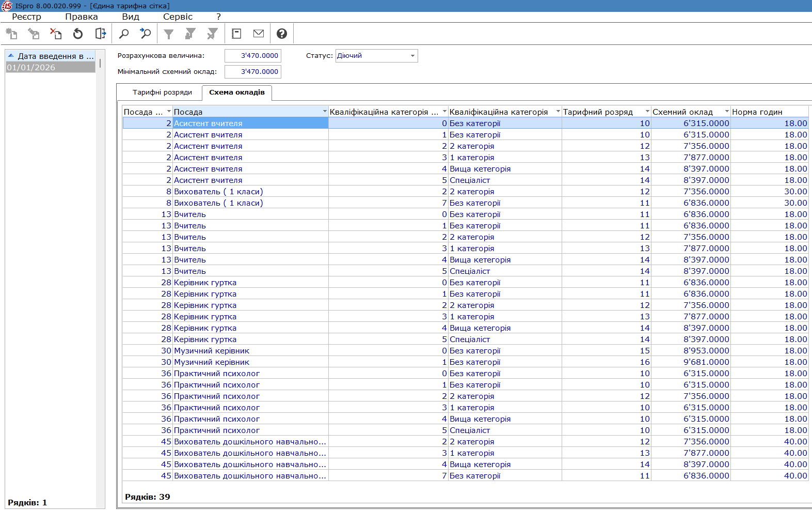
Task: Open filter arrow of Кваліфікаційна категорія code column
Action: pos(444,112)
